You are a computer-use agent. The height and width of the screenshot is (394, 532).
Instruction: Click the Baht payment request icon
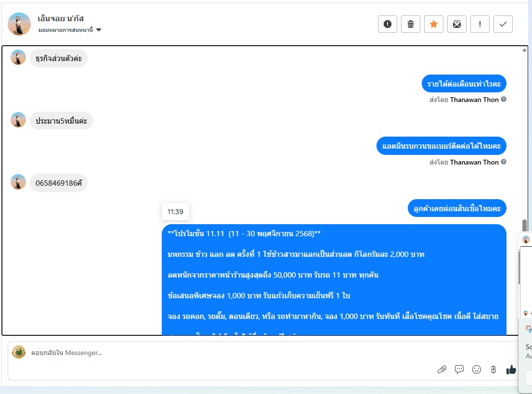(x=493, y=369)
